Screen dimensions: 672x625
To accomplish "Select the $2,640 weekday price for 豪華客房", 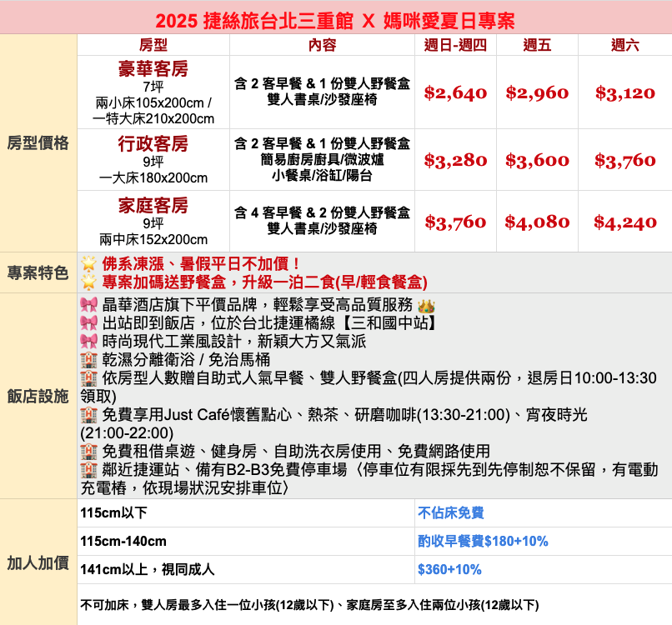I will pos(455,93).
